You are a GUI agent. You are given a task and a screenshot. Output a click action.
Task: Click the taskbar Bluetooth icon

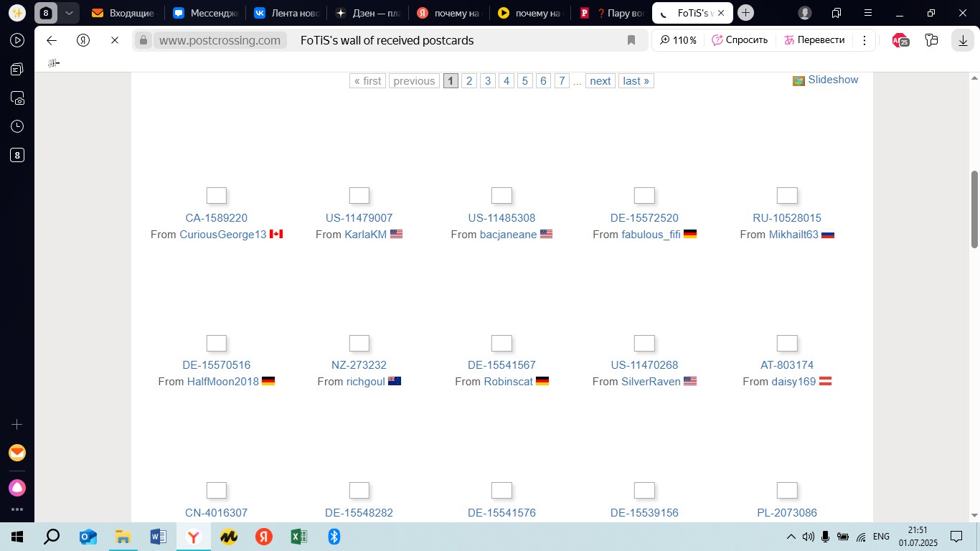tap(334, 537)
